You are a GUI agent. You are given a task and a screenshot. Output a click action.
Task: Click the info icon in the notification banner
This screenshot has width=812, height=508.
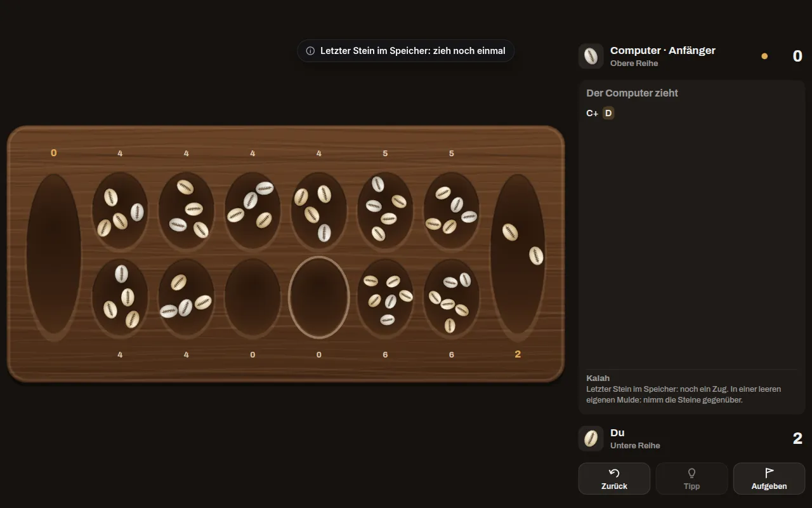[x=310, y=51]
